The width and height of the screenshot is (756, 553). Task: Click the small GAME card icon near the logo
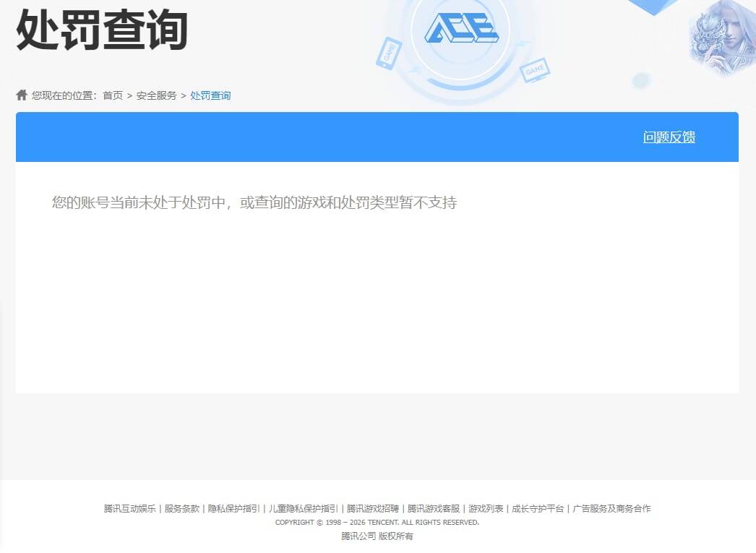click(535, 72)
